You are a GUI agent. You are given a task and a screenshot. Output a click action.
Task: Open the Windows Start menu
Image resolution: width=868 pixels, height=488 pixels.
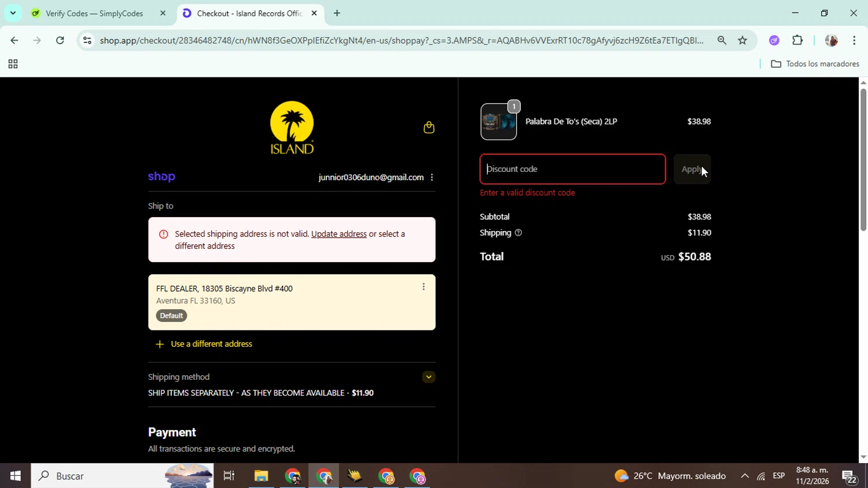click(15, 476)
